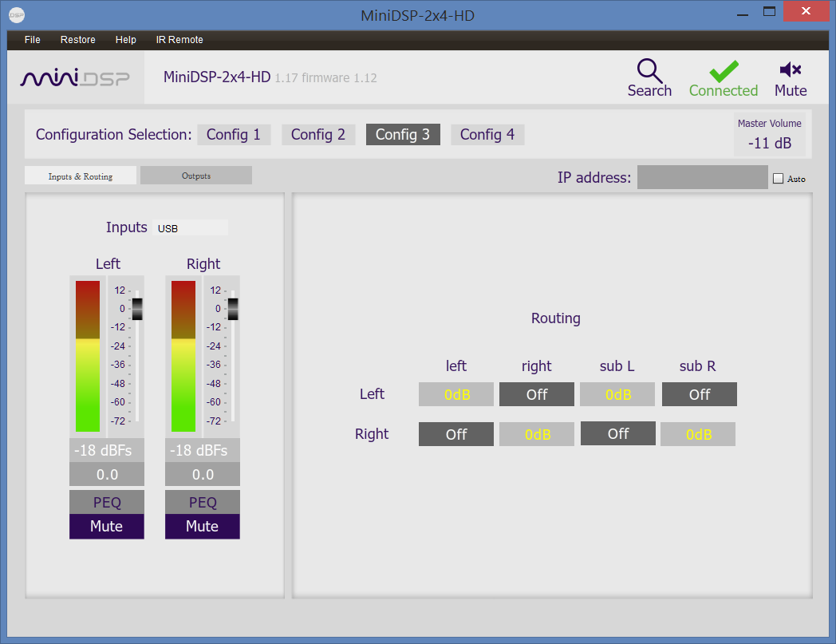Click the DSP app icon in title bar

pos(17,15)
